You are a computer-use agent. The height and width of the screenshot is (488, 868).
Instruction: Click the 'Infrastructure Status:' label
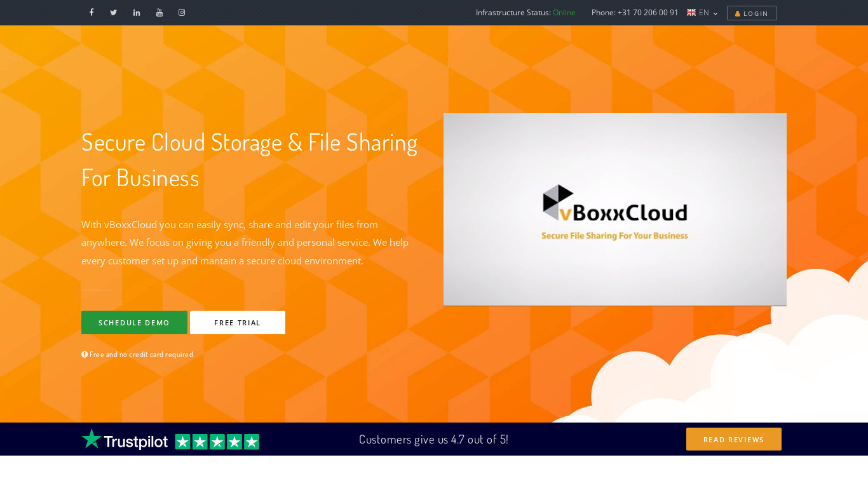(x=513, y=13)
